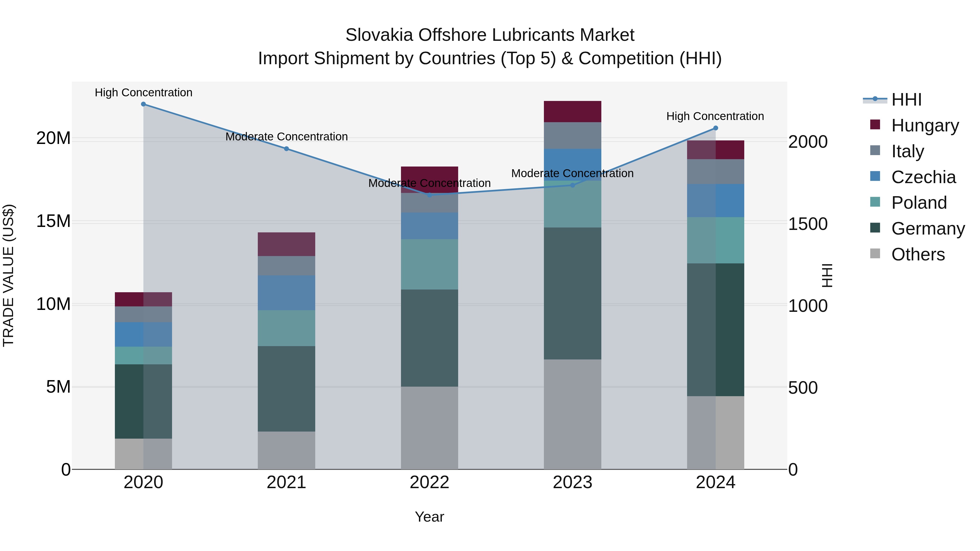Select the 2024 HHI data point
The image size is (980, 551).
pos(716,128)
